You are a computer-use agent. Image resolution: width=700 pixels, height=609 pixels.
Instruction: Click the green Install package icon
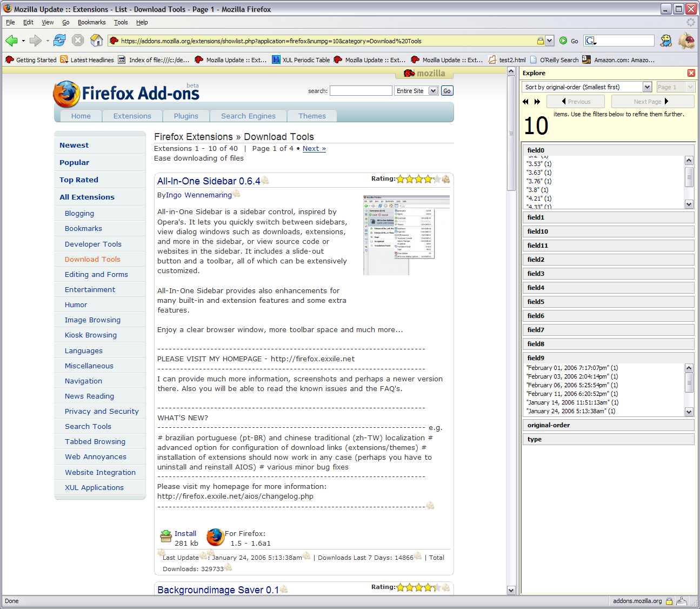166,536
